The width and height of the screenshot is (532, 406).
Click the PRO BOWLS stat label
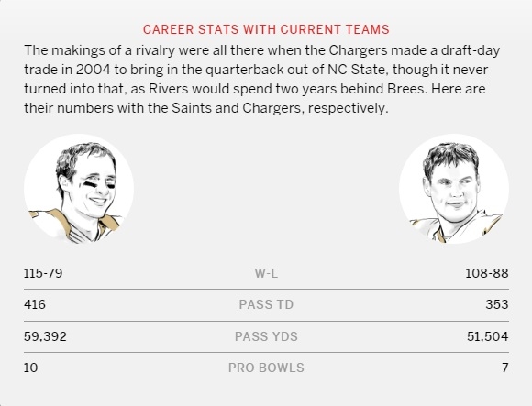coord(266,368)
